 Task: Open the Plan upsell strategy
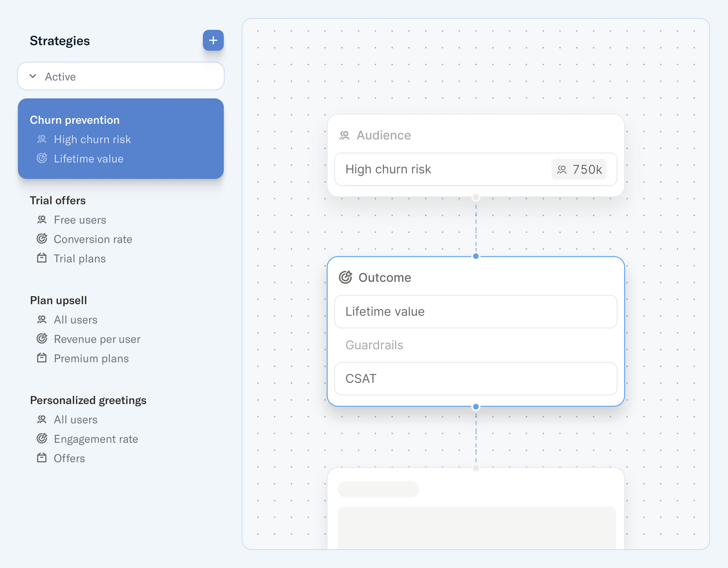tap(58, 300)
